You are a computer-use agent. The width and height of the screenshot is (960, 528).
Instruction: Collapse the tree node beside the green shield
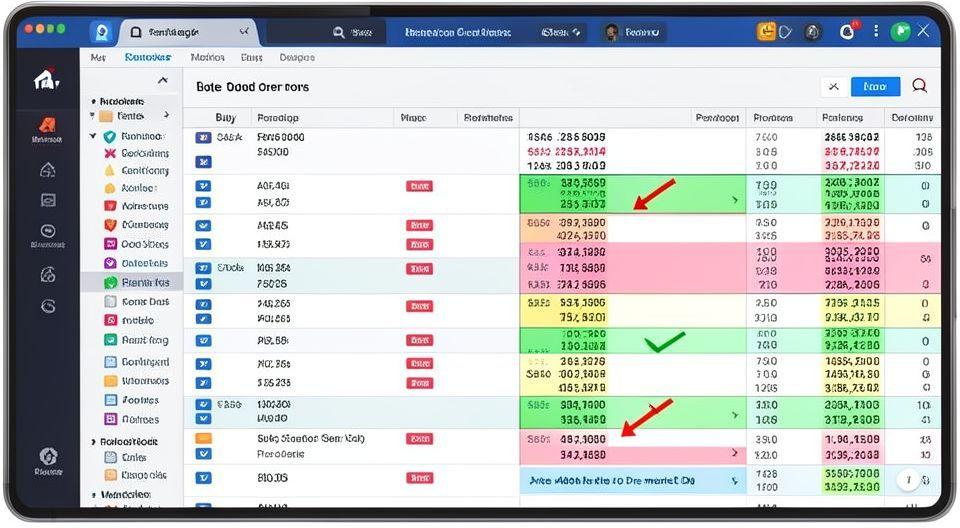click(94, 136)
